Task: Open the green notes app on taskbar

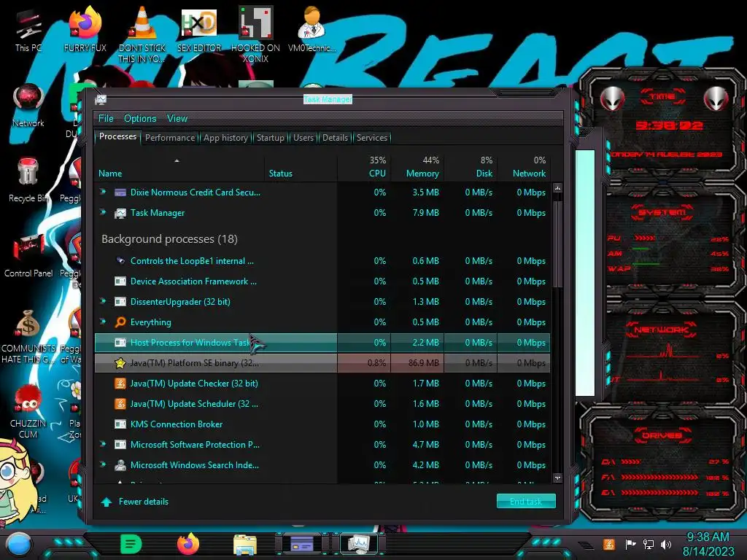Action: [131, 544]
